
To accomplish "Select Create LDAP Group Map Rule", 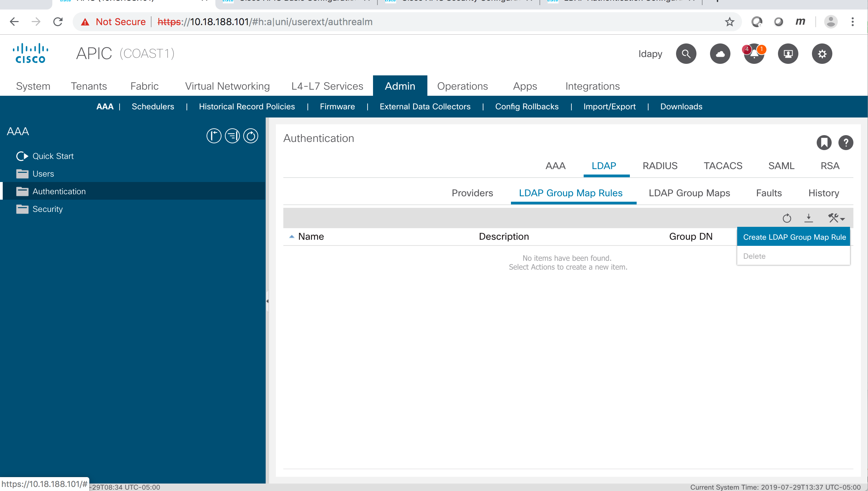I will 794,237.
